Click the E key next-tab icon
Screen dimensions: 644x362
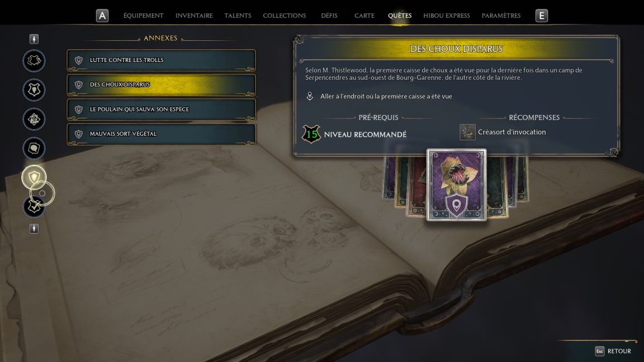[x=542, y=16]
